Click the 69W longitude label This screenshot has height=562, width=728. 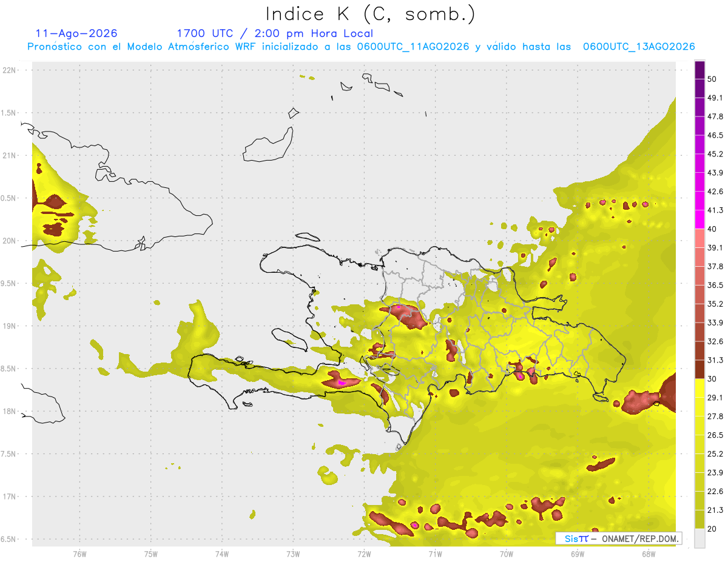(577, 554)
